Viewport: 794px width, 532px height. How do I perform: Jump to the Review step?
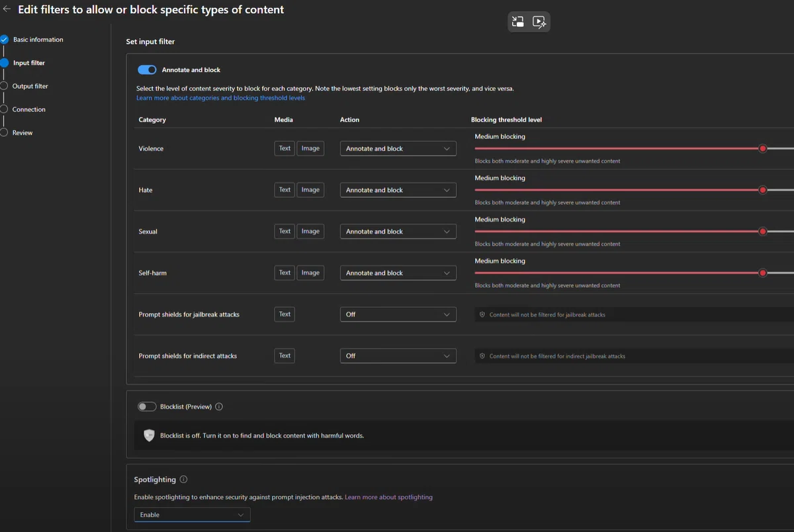pos(22,133)
